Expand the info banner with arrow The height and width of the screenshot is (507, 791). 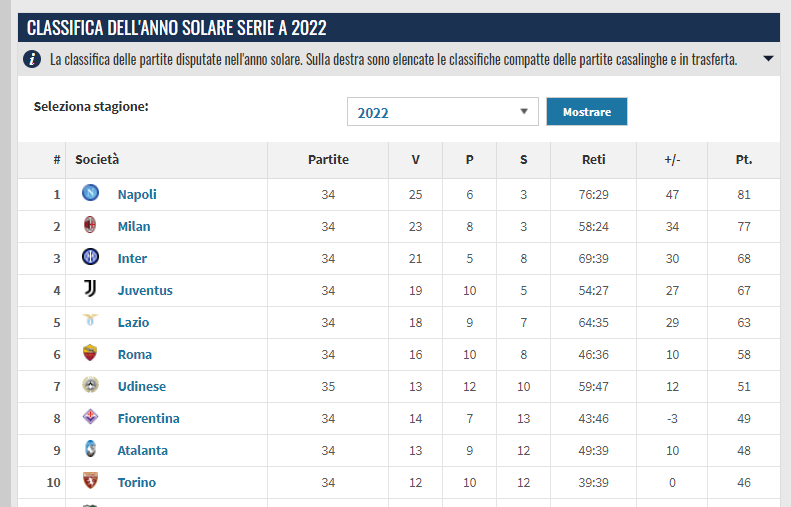pyautogui.click(x=768, y=59)
